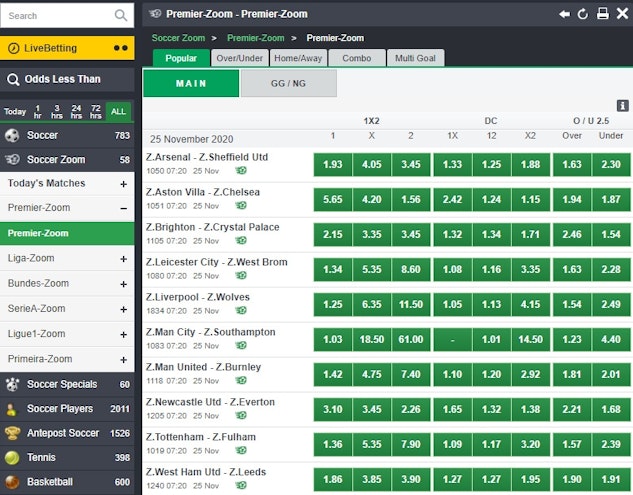Click the Soccer Players icon
Viewport: 633px width, 495px height.
[12, 409]
